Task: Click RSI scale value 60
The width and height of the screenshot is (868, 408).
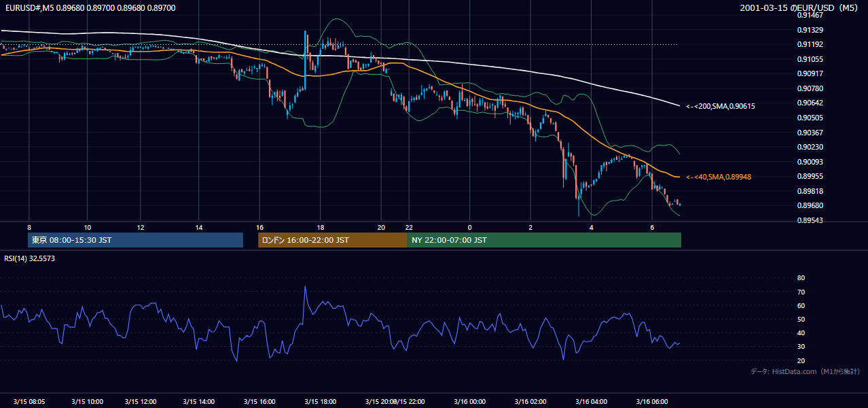Action: pos(801,305)
